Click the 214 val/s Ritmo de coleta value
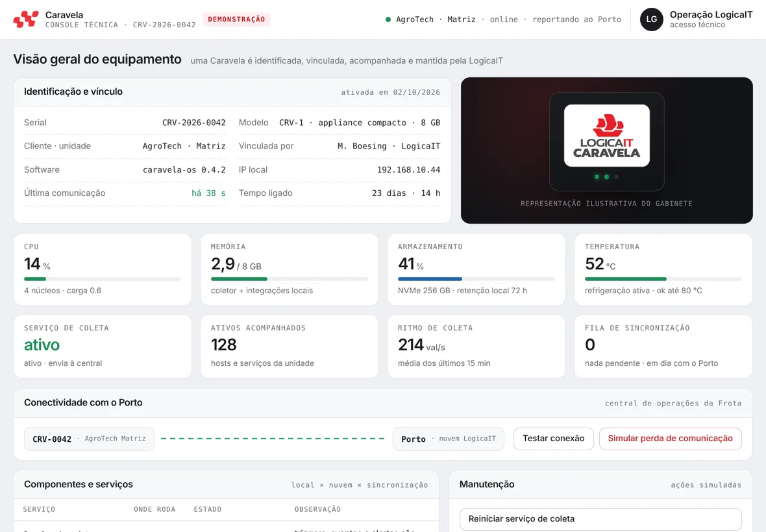The height and width of the screenshot is (532, 766). [421, 345]
